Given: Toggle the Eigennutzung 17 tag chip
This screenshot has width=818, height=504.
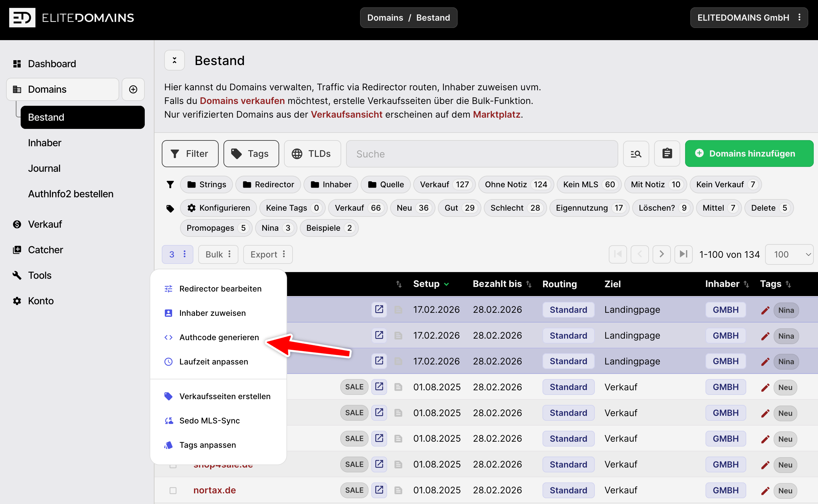Looking at the screenshot, I should click(x=589, y=208).
